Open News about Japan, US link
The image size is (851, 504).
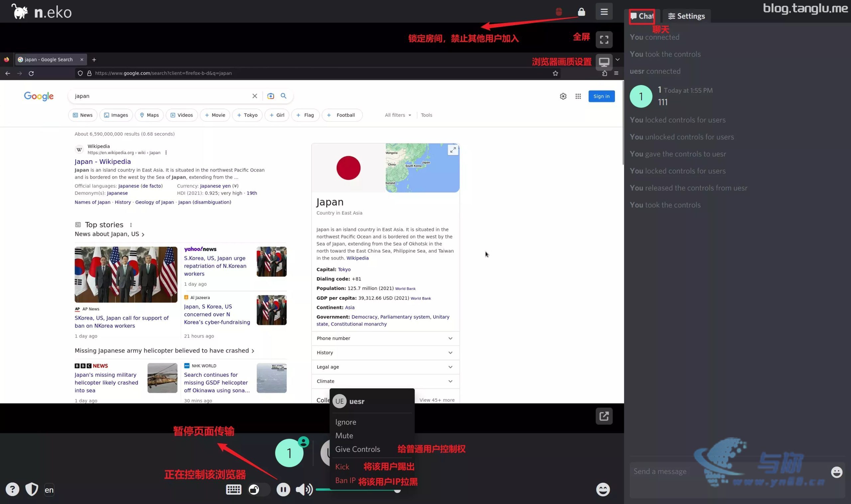pyautogui.click(x=109, y=234)
